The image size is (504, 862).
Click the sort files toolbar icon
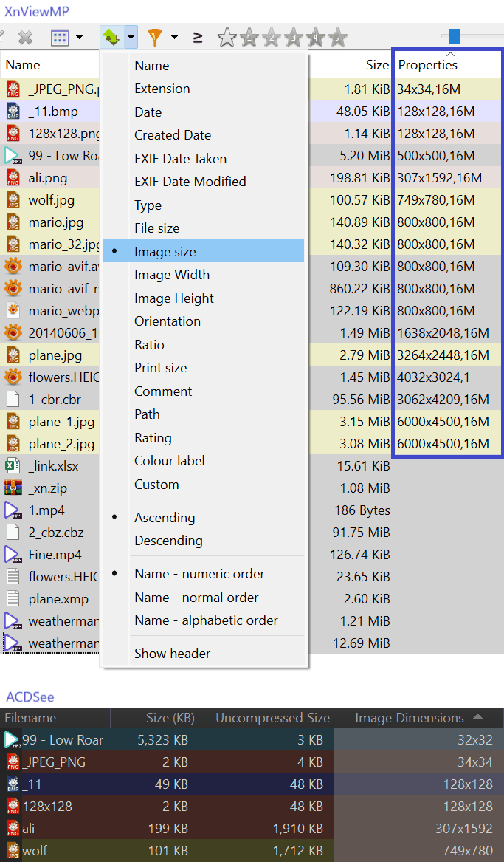click(111, 36)
